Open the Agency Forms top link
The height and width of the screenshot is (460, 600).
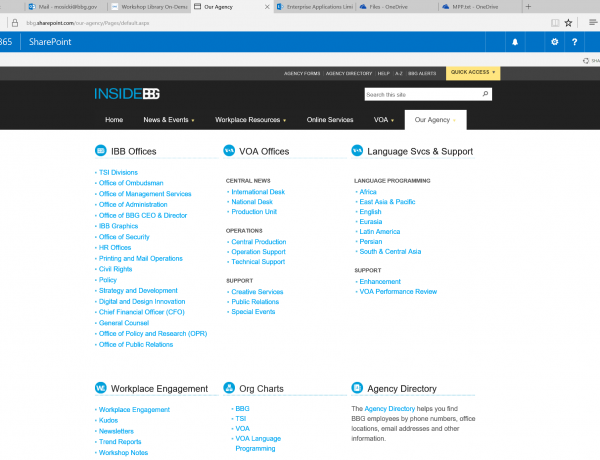[302, 73]
